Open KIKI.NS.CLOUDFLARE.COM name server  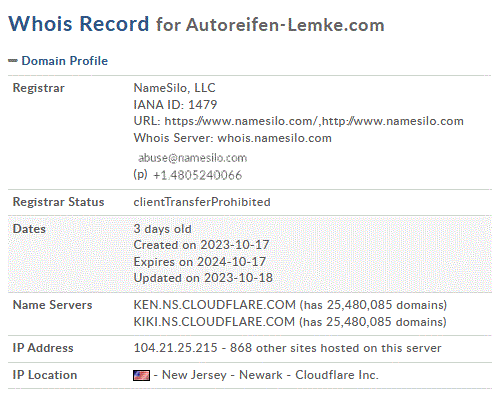pos(214,322)
